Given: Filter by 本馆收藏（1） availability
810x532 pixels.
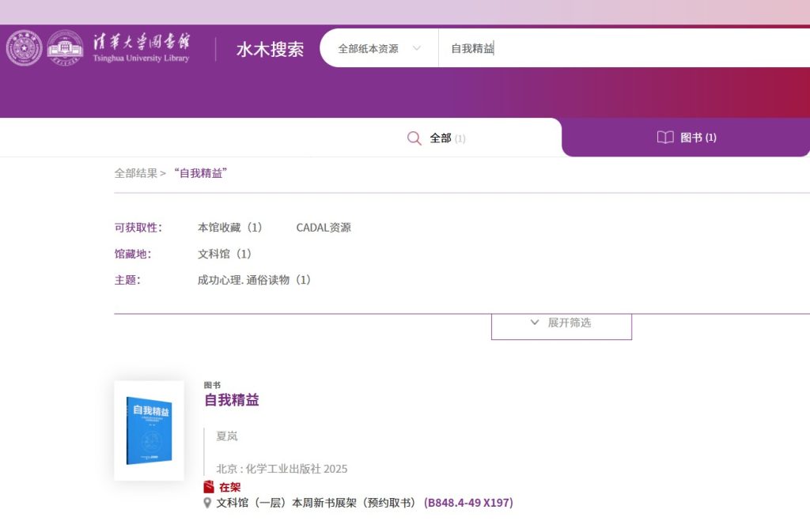Looking at the screenshot, I should 229,228.
